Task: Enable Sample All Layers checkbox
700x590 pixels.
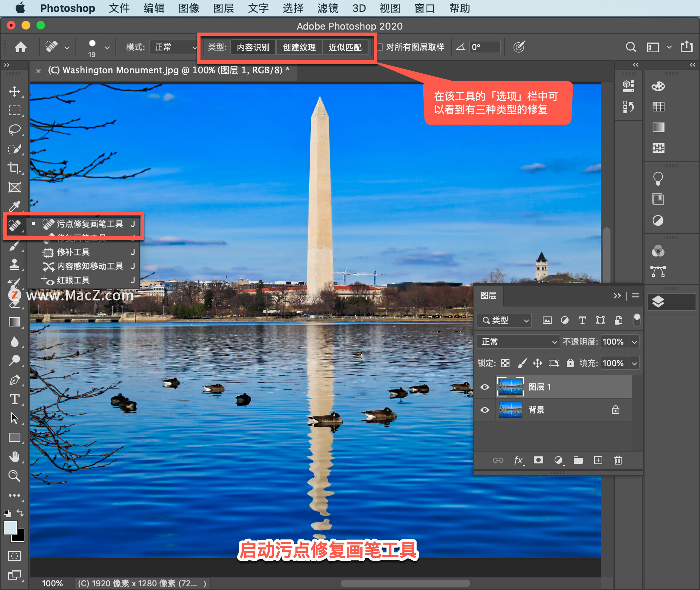Action: [380, 47]
